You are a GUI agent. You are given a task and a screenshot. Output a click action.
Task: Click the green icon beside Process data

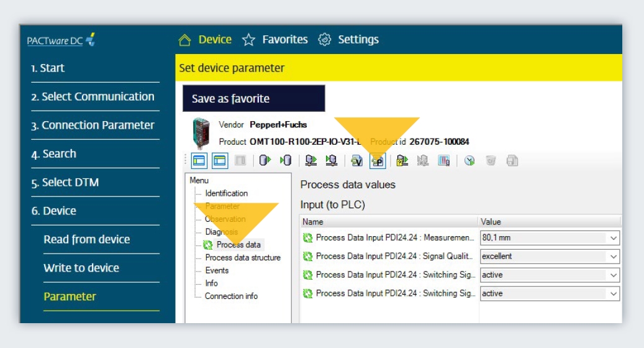click(208, 245)
